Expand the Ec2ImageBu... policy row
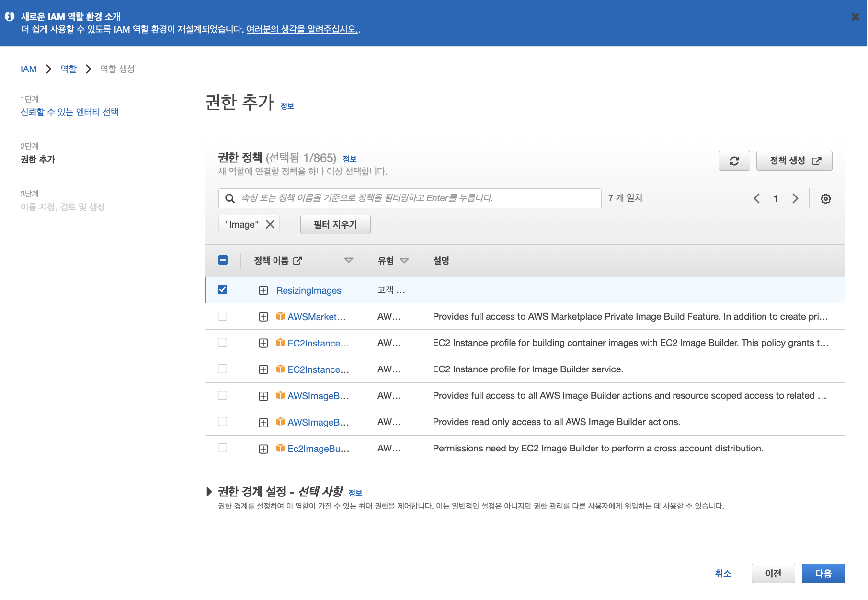This screenshot has height=600, width=868. pyautogui.click(x=263, y=449)
